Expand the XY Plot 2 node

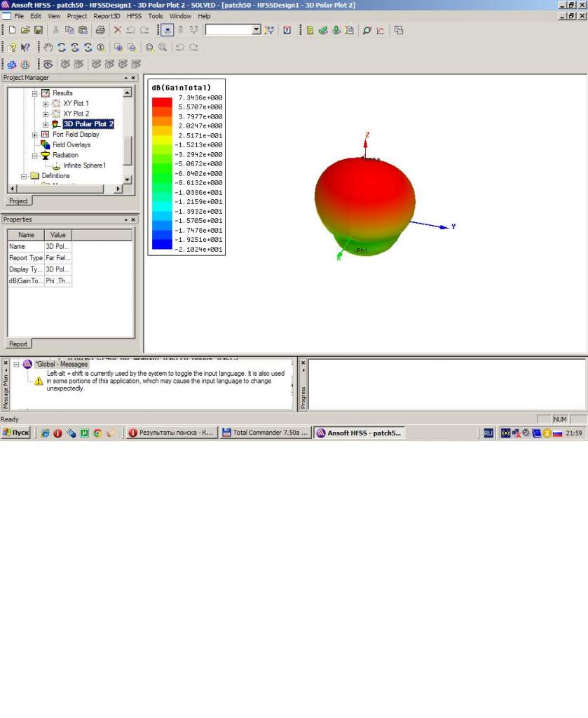coord(46,114)
